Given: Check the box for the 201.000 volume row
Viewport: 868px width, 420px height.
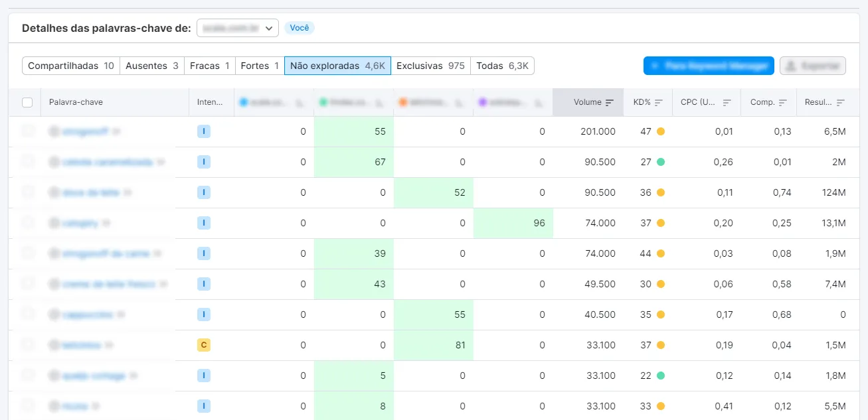Looking at the screenshot, I should (27, 131).
